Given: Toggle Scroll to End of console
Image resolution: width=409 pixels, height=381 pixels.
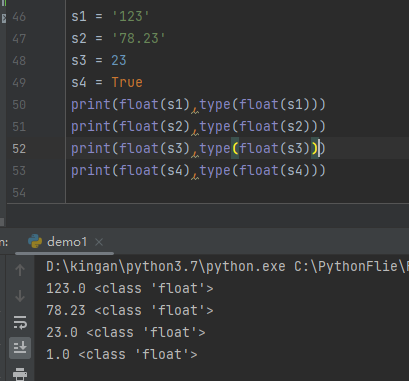Looking at the screenshot, I should tap(20, 348).
